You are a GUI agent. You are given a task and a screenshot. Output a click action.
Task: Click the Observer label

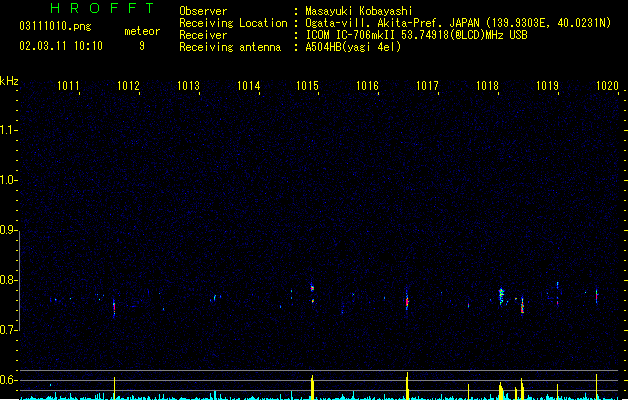[x=203, y=11]
